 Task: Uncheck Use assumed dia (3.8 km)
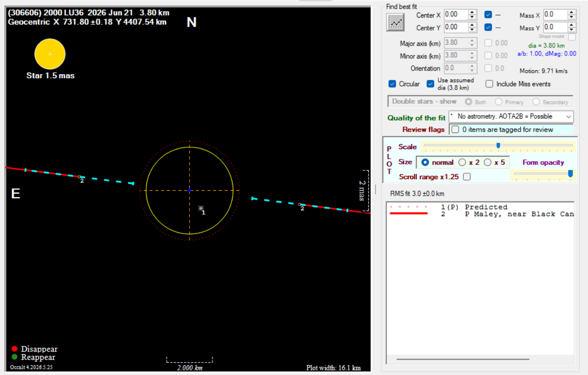(x=430, y=84)
